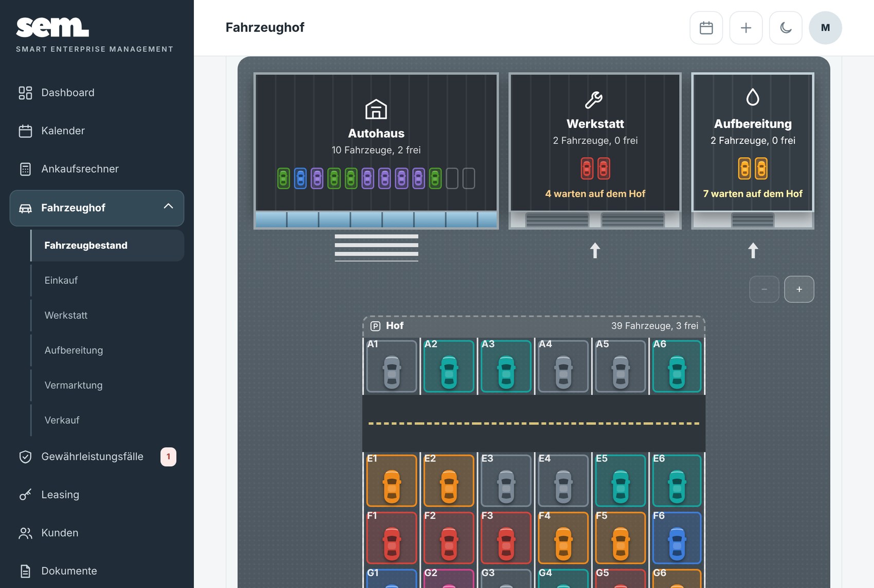Click '4 warten auf dem Hof' text

pyautogui.click(x=595, y=194)
